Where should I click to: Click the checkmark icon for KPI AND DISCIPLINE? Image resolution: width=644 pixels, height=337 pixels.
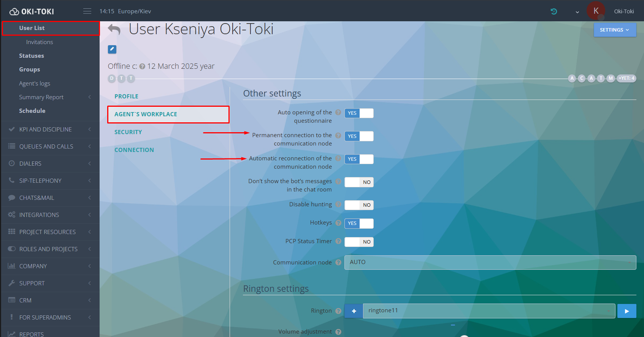[12, 129]
